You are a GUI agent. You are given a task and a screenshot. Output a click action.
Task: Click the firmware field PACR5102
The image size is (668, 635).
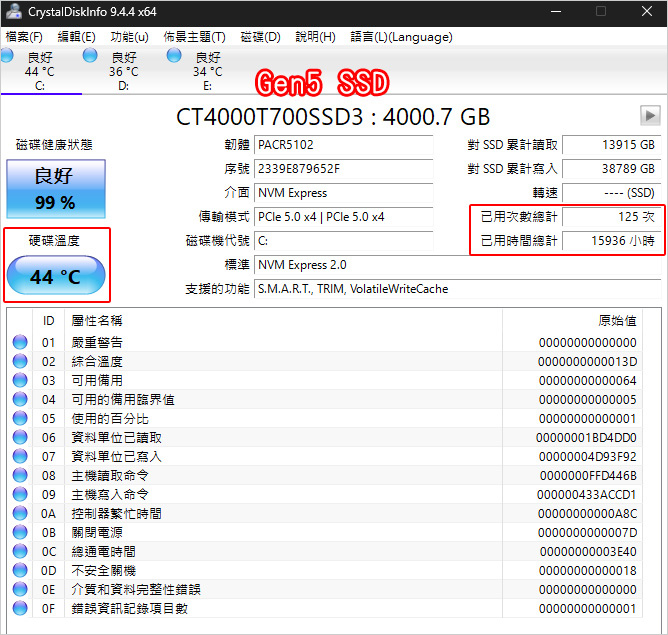(343, 145)
